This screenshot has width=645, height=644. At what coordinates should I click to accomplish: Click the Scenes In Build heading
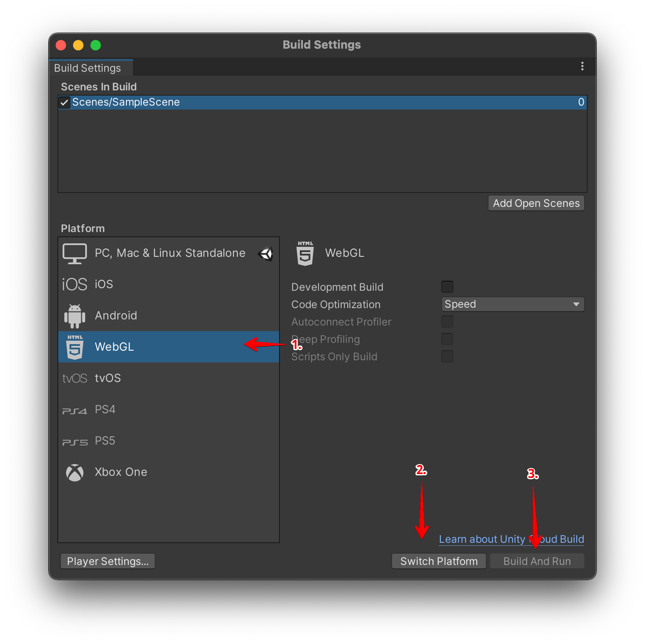point(99,87)
